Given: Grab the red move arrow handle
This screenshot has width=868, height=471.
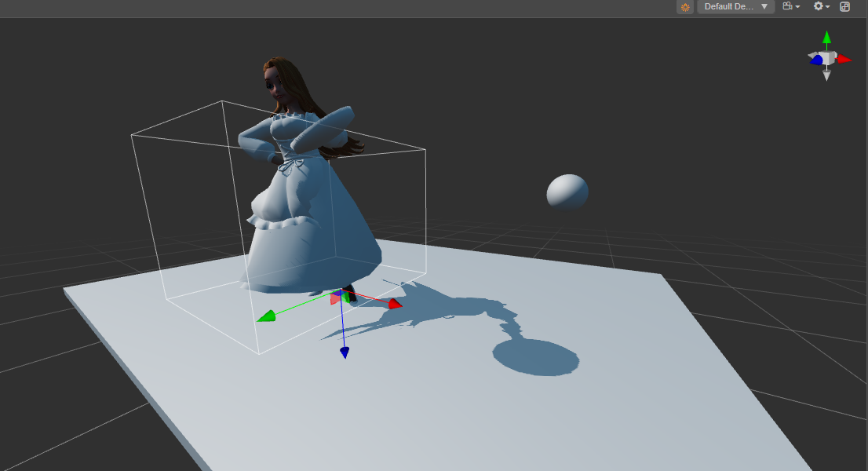Looking at the screenshot, I should 395,303.
